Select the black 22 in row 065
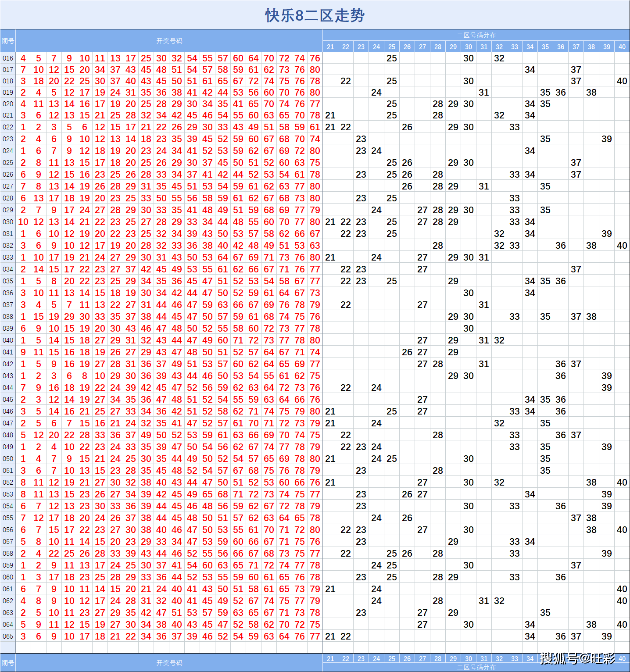Viewport: 630px width, 672px height. [x=346, y=636]
